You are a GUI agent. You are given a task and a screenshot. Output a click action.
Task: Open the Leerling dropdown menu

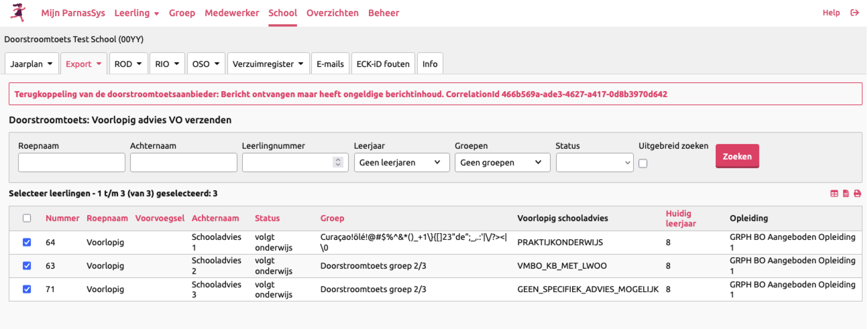point(137,13)
